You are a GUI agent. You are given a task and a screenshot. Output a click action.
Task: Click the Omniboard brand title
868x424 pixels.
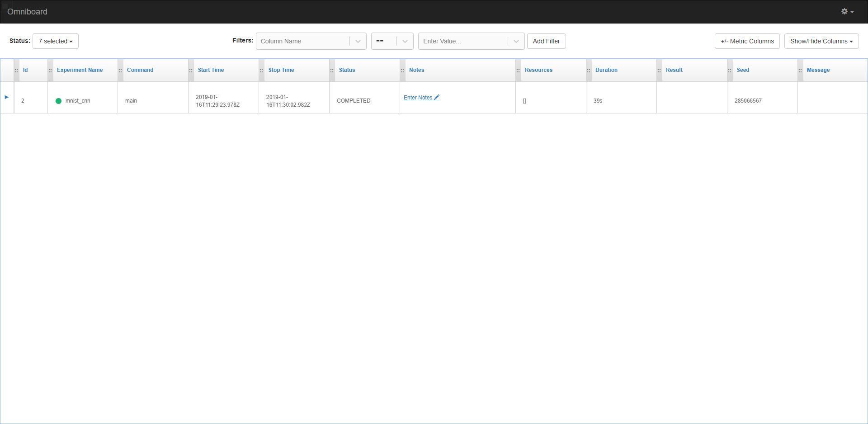pyautogui.click(x=27, y=12)
